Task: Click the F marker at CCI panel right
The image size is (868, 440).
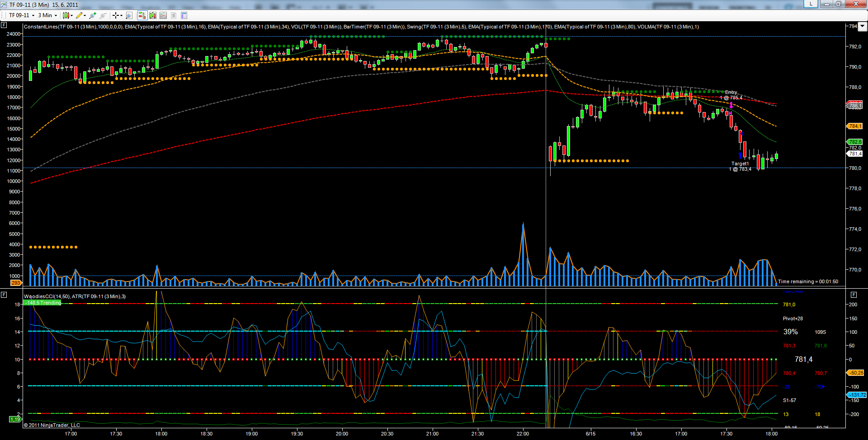Action: click(x=854, y=295)
